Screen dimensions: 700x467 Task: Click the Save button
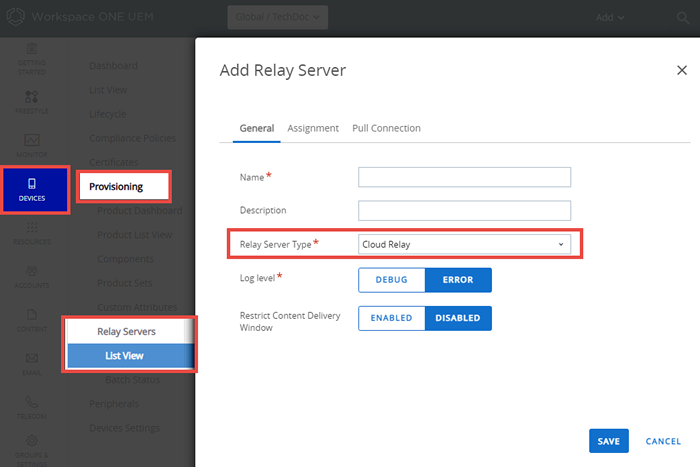tap(608, 441)
